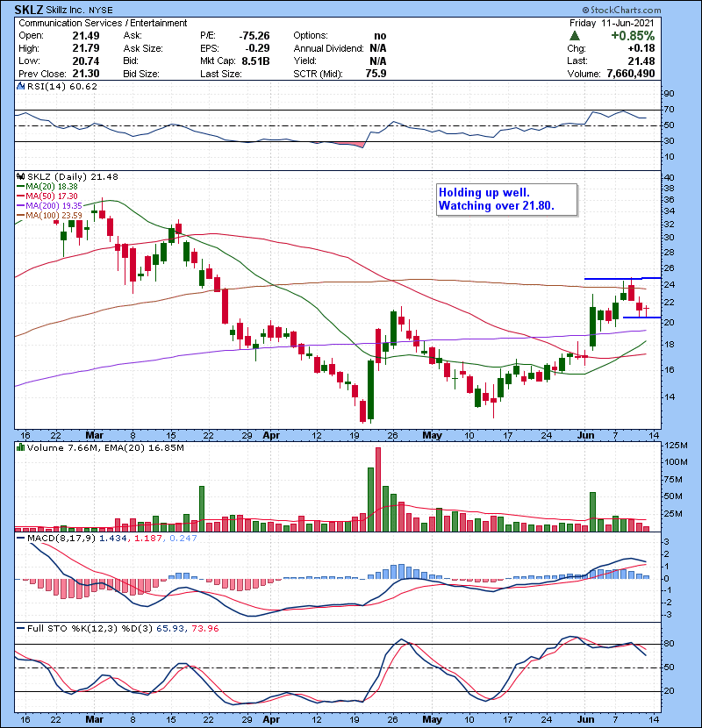Click the 125M label on volume axis
The width and height of the screenshot is (702, 728).
pyautogui.click(x=676, y=446)
